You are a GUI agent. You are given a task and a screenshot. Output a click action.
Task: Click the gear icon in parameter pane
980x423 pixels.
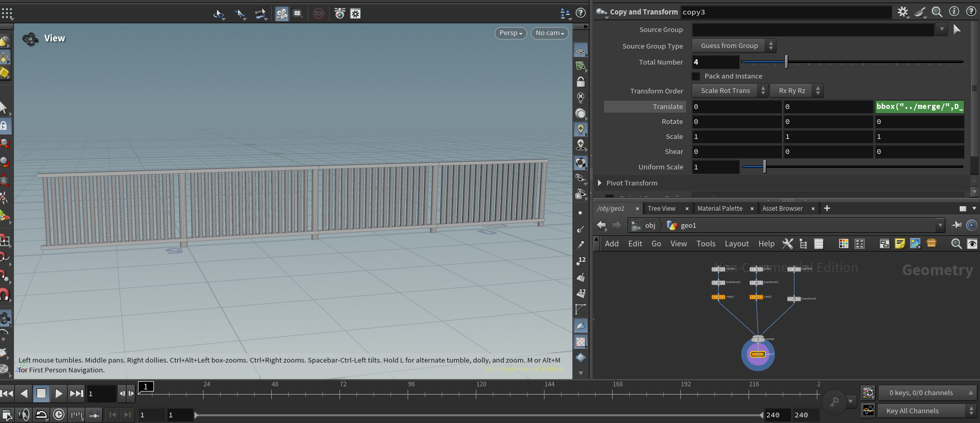[903, 12]
